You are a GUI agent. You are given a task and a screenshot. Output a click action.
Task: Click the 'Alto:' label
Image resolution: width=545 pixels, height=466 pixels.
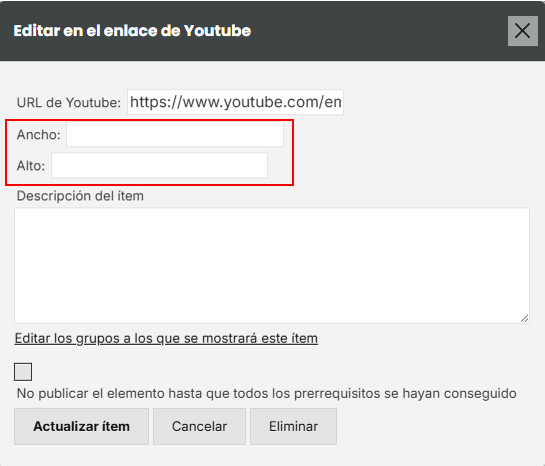coord(31,166)
